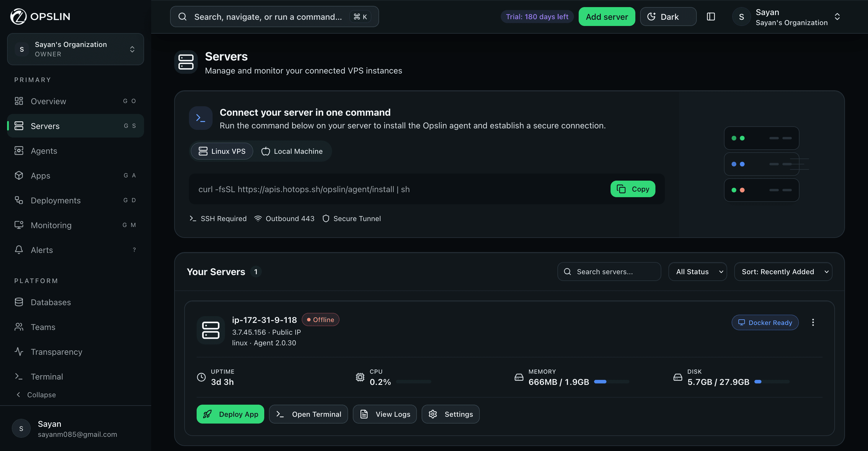The width and height of the screenshot is (868, 451).
Task: Click the Sayan avatar in top bar
Action: coord(741,17)
